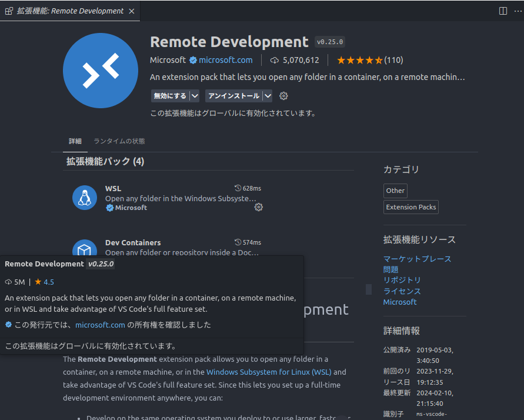Click the Dev Containers 574ms activation time
Viewport: 524px width, 420px height.
tap(248, 242)
